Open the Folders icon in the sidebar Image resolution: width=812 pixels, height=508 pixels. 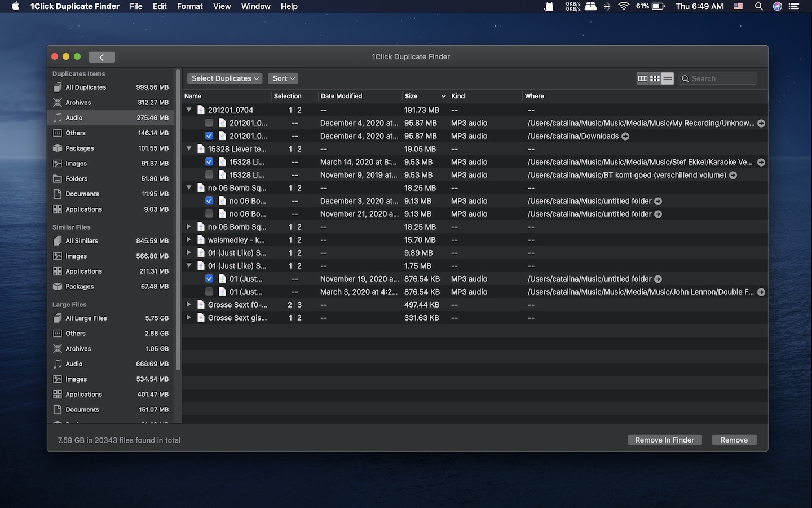(x=58, y=179)
